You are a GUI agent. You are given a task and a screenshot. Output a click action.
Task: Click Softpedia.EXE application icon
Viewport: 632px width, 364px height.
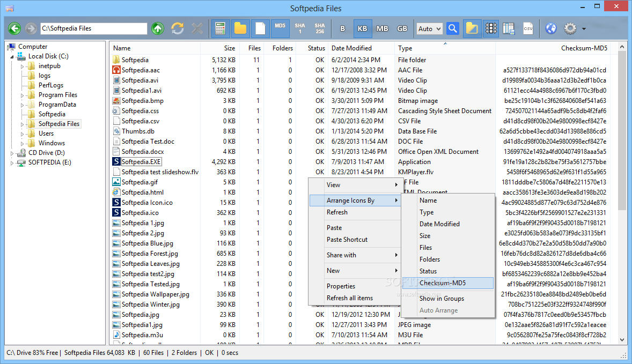(x=116, y=162)
